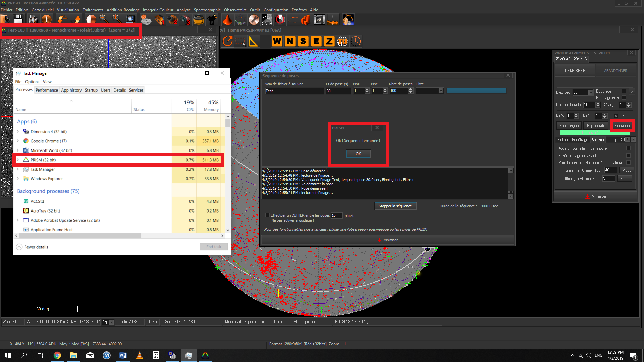Expand the Windows Explorer process row
This screenshot has height=362, width=644.
click(18, 179)
